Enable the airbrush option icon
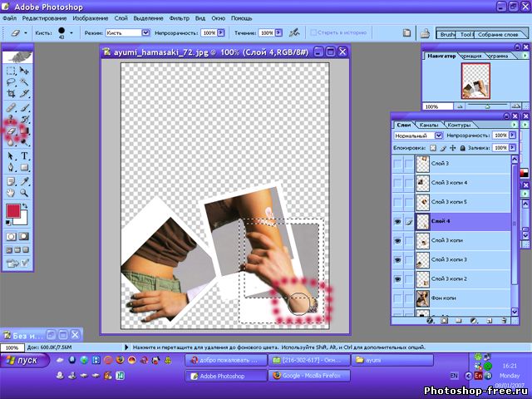 293,32
